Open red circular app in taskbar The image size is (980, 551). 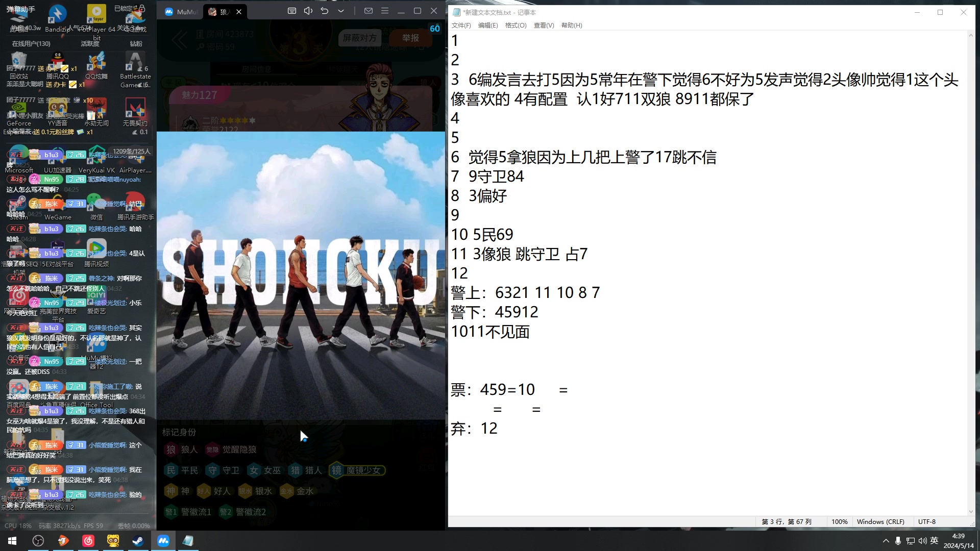click(x=88, y=541)
